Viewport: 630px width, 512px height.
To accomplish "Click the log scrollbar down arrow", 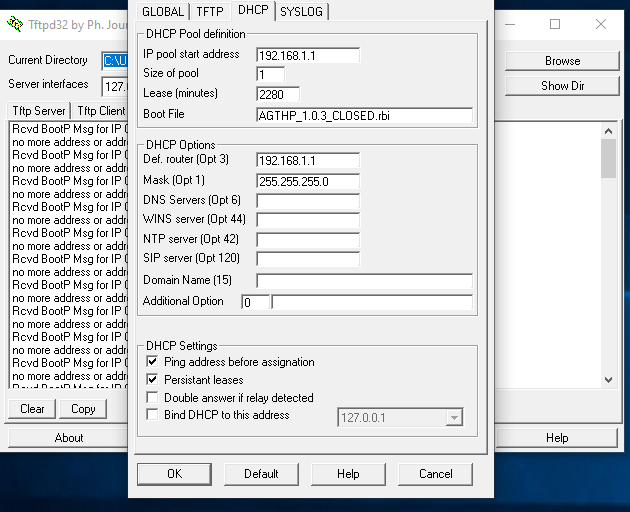I will click(x=608, y=380).
